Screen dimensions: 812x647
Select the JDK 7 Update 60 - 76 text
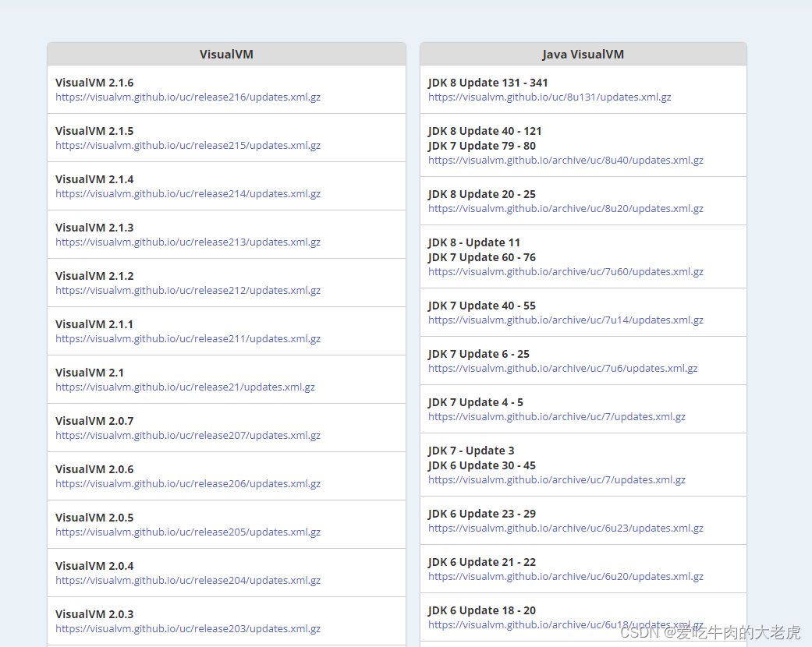(x=481, y=257)
